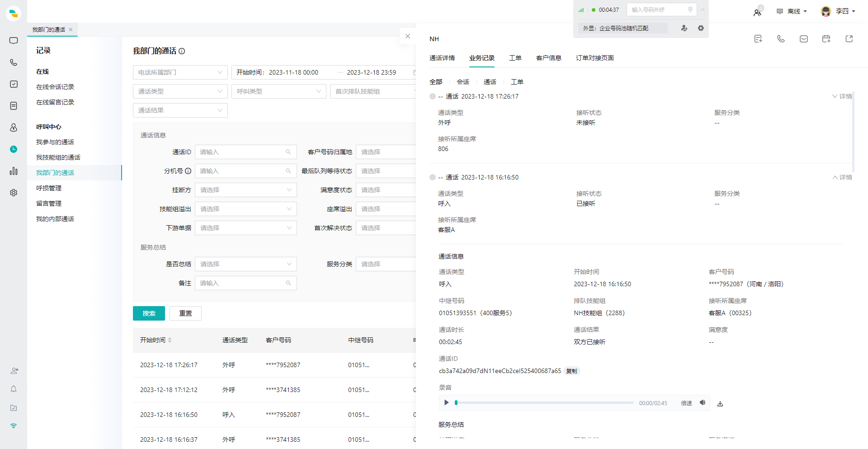Viewport: 868px width, 449px height.
Task: Switch to 工单 tab in top tab row
Action: (515, 58)
